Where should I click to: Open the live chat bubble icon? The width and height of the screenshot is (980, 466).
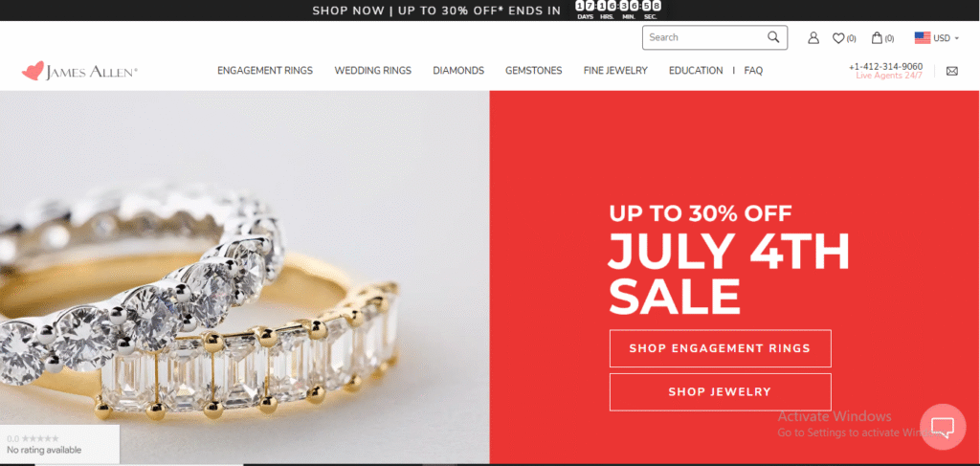(943, 427)
